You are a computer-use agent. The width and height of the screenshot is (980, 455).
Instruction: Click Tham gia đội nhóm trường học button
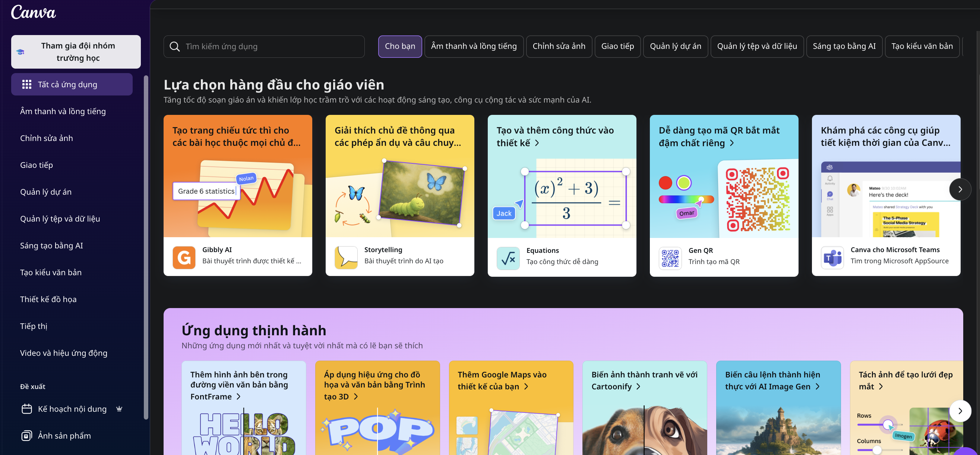point(76,52)
